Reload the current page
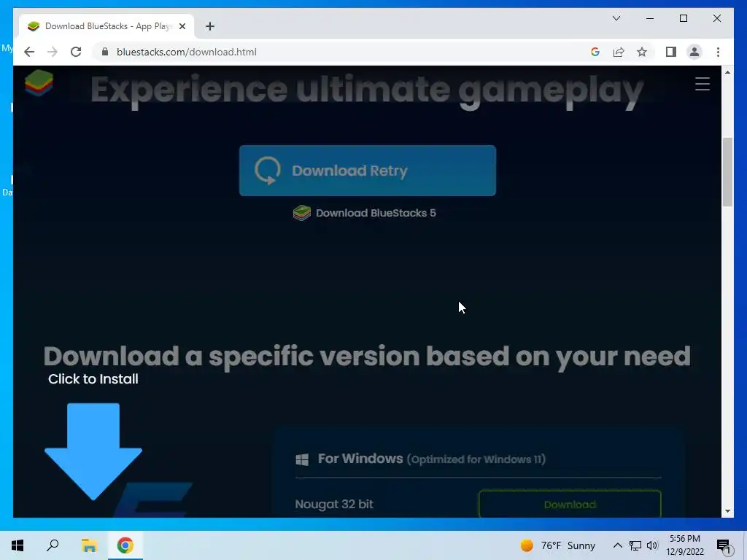Viewport: 747px width, 560px height. [x=76, y=52]
